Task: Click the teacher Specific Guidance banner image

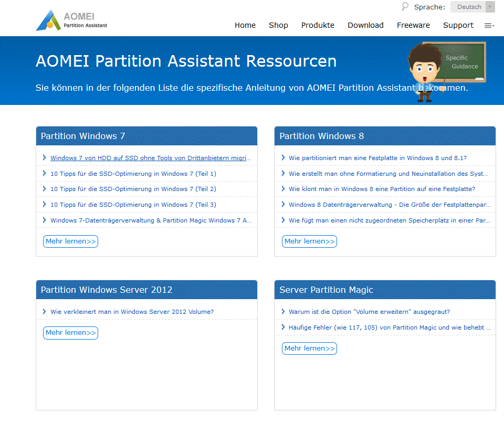Action: coord(447,71)
